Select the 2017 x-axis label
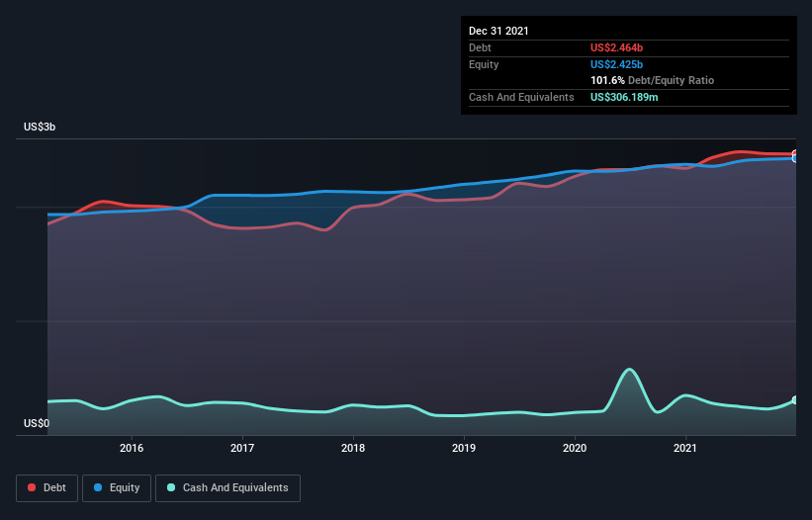Image resolution: width=812 pixels, height=520 pixels. click(242, 448)
